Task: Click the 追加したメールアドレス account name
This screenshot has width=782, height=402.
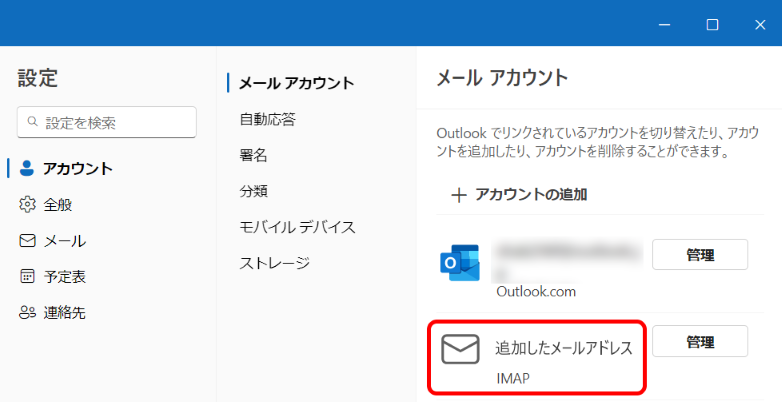Action: tap(564, 348)
